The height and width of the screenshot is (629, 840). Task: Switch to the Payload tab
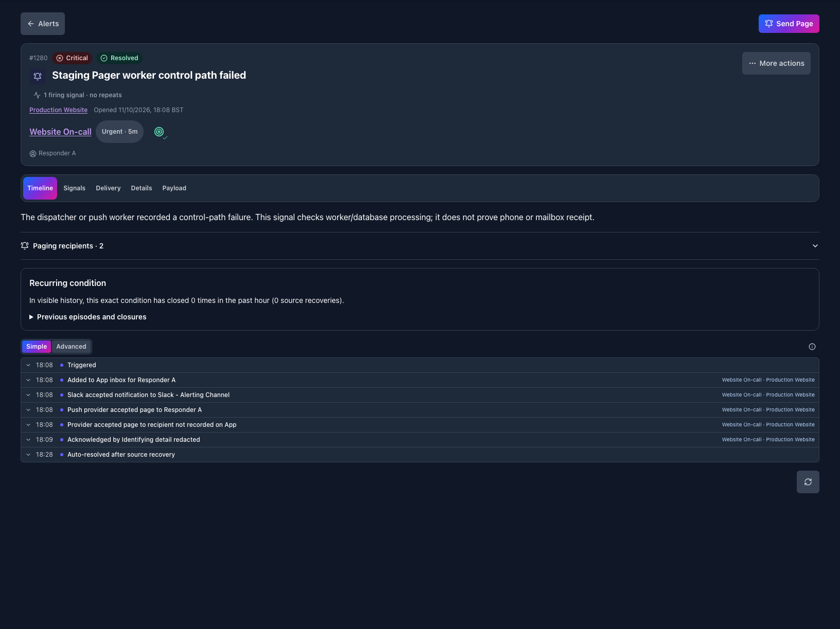pyautogui.click(x=174, y=188)
